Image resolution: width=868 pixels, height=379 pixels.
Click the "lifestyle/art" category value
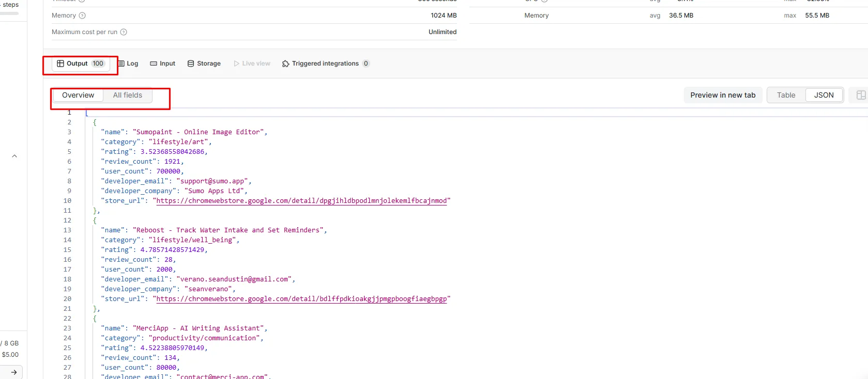coord(178,142)
